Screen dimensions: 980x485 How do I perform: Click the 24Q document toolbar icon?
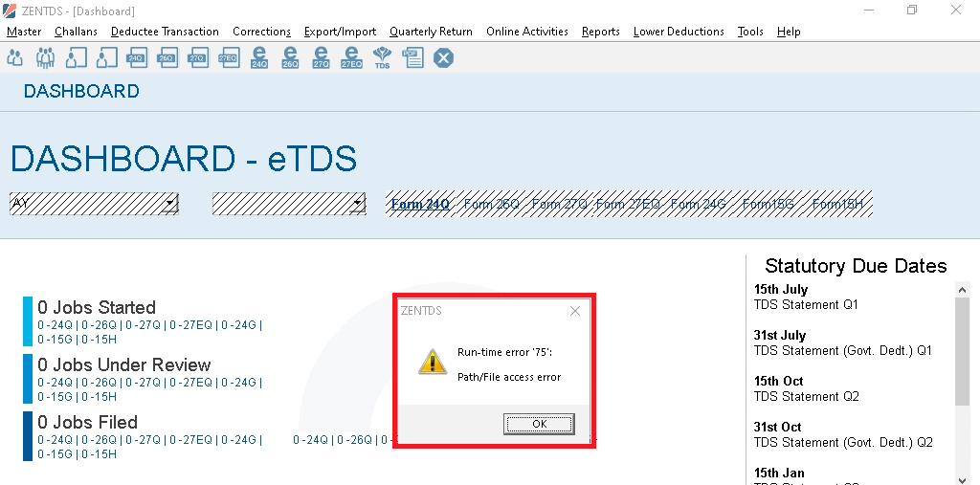[x=137, y=58]
